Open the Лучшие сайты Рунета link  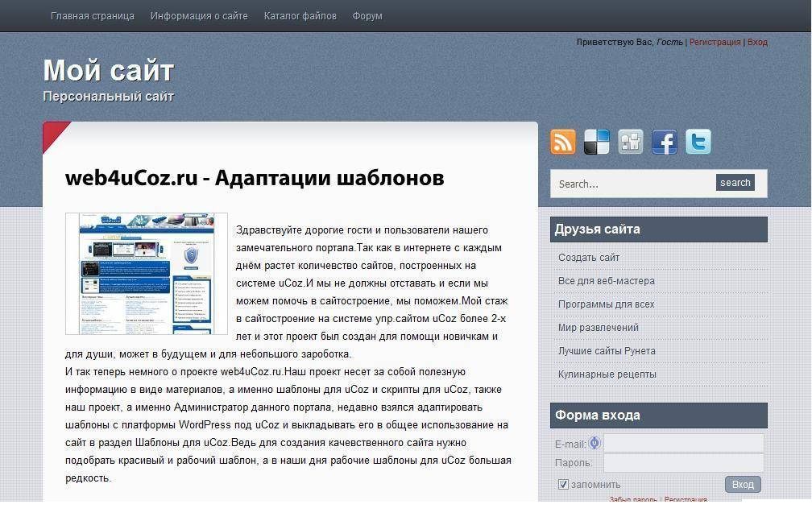(607, 350)
